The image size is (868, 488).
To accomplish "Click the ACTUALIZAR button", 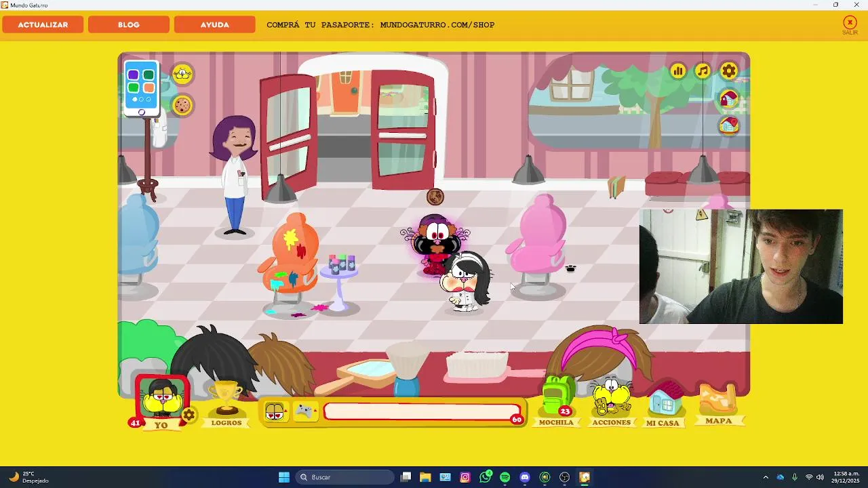I will point(43,24).
